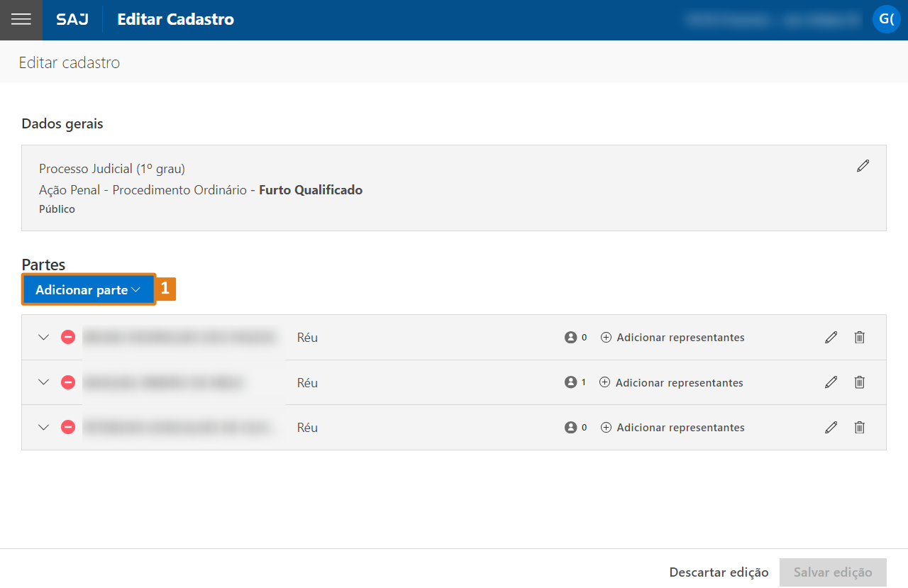This screenshot has width=908, height=588.
Task: Open the Adicionar parte dropdown
Action: 88,290
